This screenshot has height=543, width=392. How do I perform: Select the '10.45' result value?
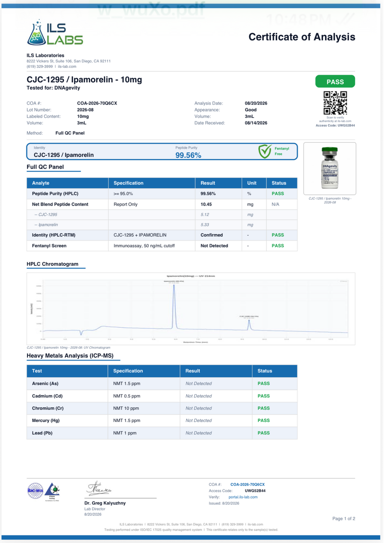206,204
